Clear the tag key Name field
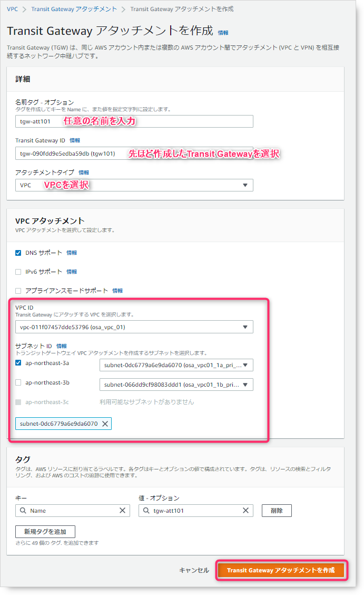Viewport: 364px width, 595px height. [122, 511]
